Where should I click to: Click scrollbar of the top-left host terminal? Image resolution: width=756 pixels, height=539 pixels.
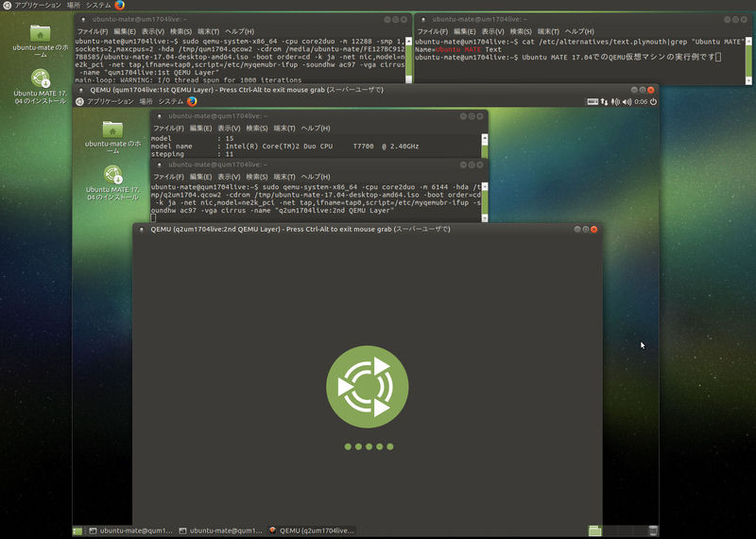pyautogui.click(x=409, y=61)
